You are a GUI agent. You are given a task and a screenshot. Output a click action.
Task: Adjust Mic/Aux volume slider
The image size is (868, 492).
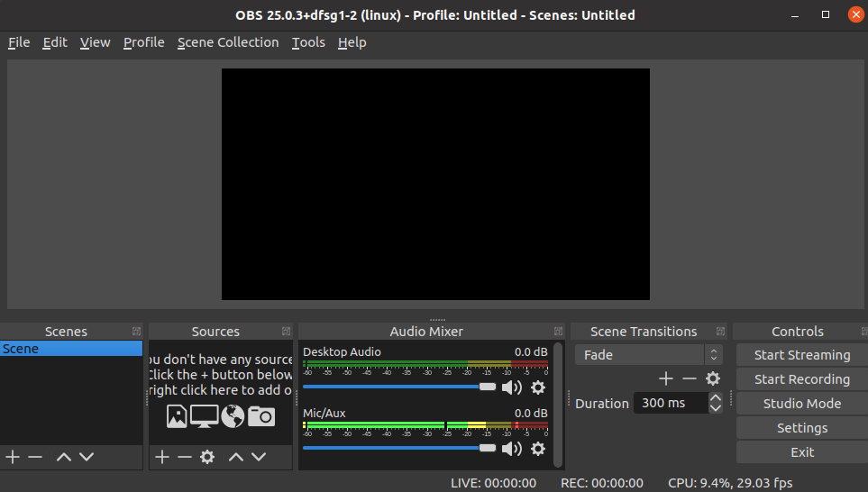point(399,448)
